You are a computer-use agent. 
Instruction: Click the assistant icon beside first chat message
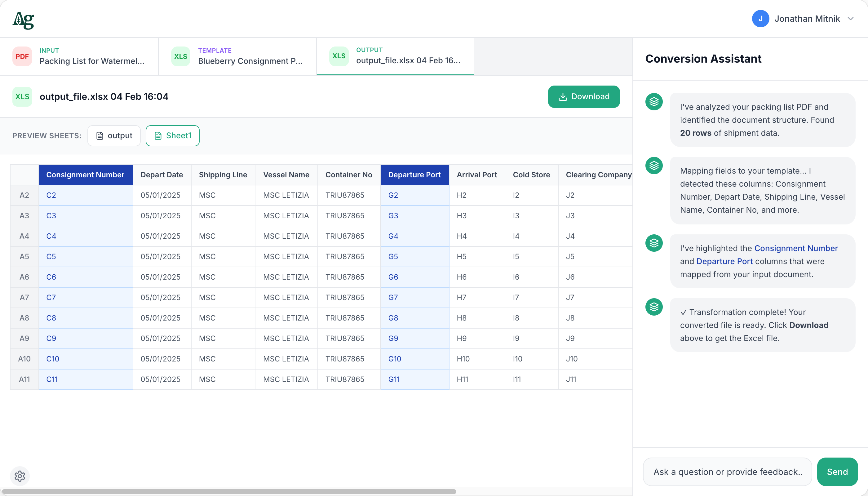654,101
